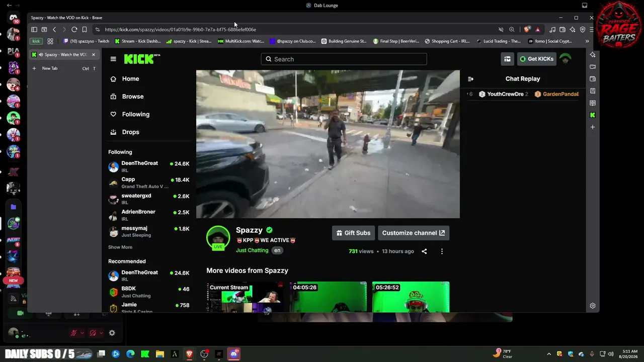Open Browse in Kick sidebar
This screenshot has height=362, width=644.
pos(132,97)
